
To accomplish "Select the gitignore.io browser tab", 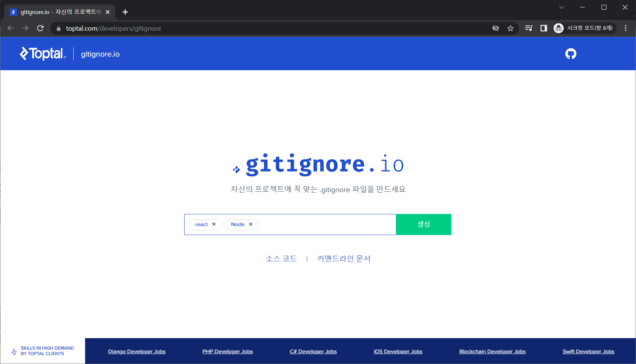I will coord(59,12).
